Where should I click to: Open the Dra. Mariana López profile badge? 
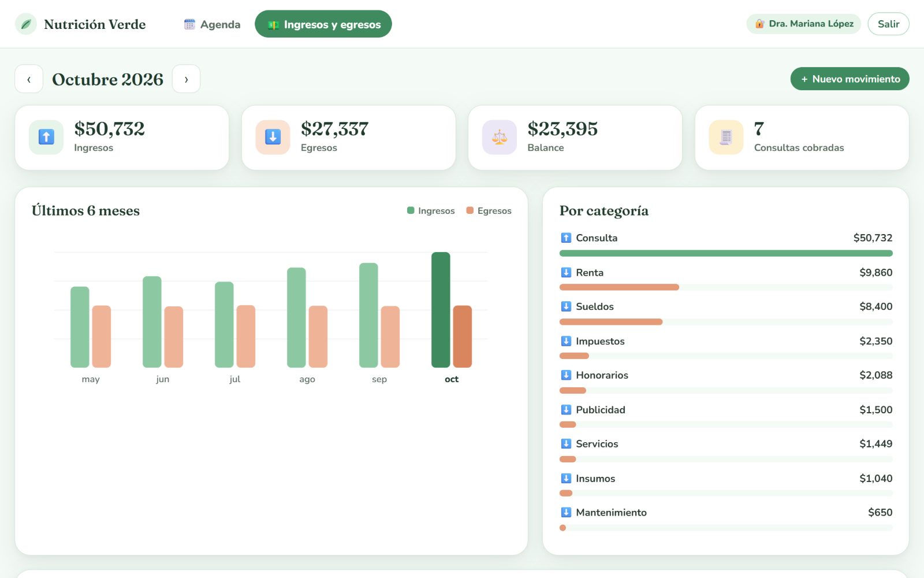click(x=803, y=24)
